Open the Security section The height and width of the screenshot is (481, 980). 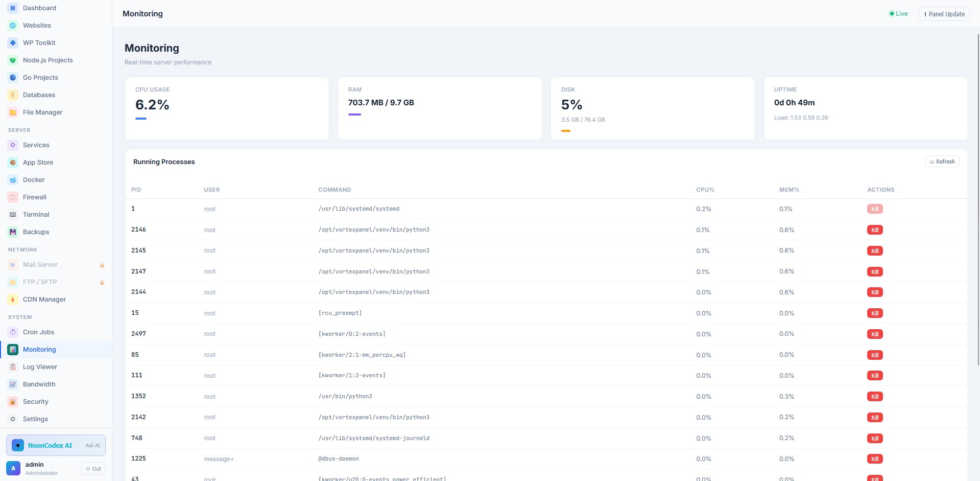click(x=56, y=402)
